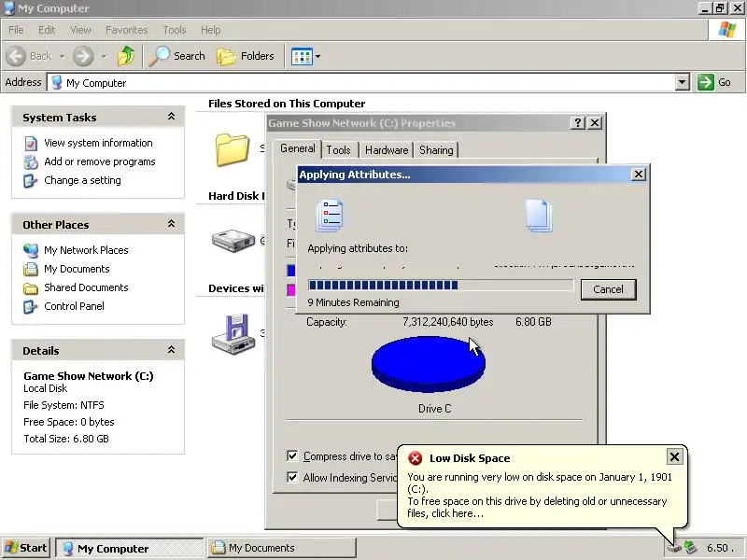Screen dimensions: 747x560
Task: Collapse the System Tasks panel
Action: 171,117
